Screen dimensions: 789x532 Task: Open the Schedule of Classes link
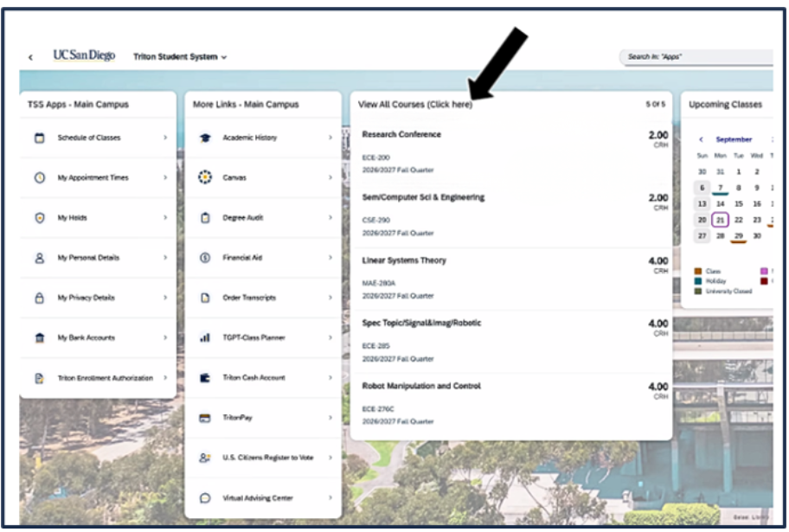pyautogui.click(x=98, y=138)
